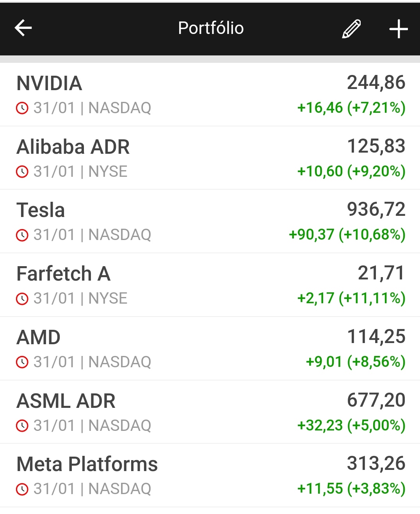The image size is (420, 514).
Task: Open Meta Platforms stock details
Action: (x=87, y=464)
